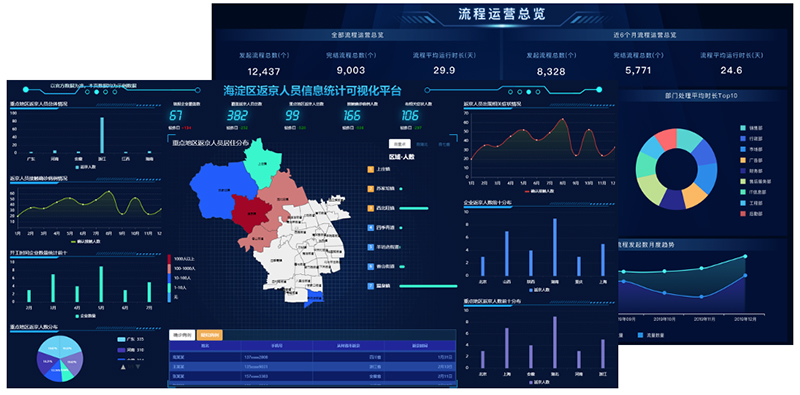Click rank 4 blue badge 四季青镇
The image size is (800, 395).
[370, 228]
